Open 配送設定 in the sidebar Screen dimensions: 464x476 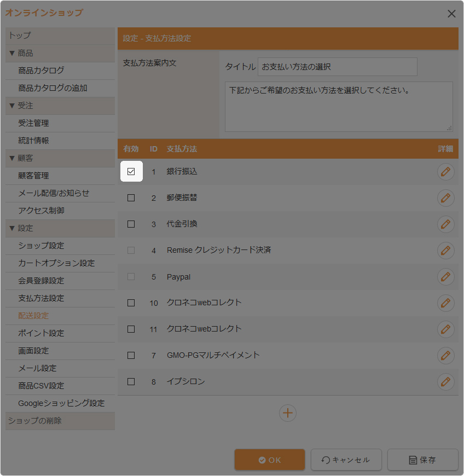pos(33,316)
